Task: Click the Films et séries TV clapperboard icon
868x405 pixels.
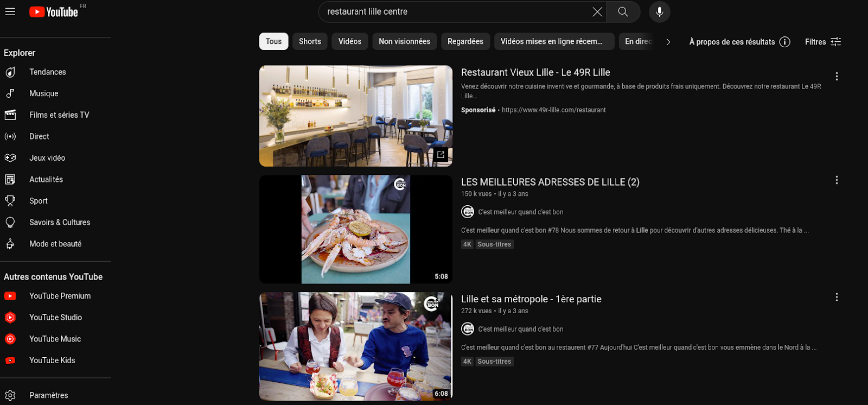Action: coord(10,115)
